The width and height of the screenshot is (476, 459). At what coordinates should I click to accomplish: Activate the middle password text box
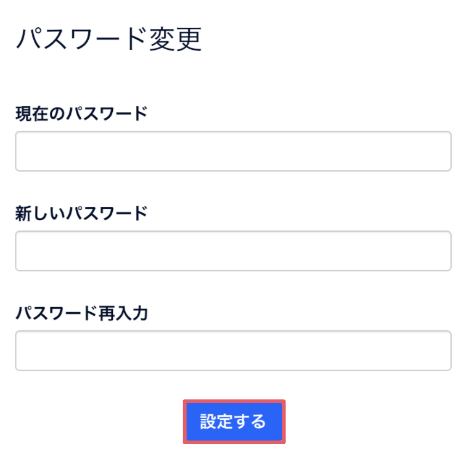coord(233,251)
